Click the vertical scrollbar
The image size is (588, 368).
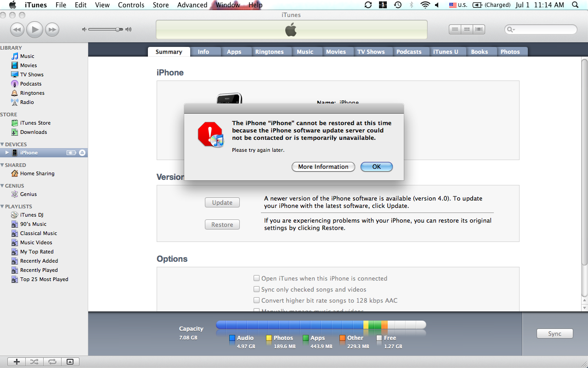coord(584,161)
